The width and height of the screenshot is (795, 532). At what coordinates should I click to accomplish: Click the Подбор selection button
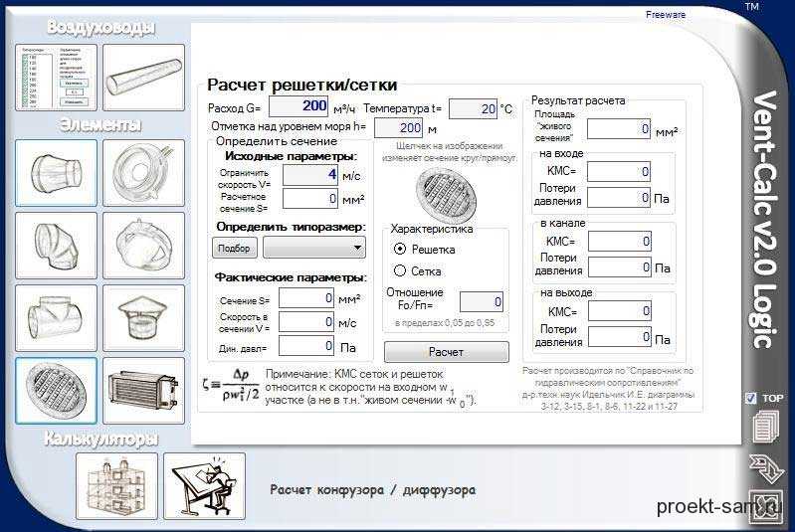pyautogui.click(x=234, y=248)
